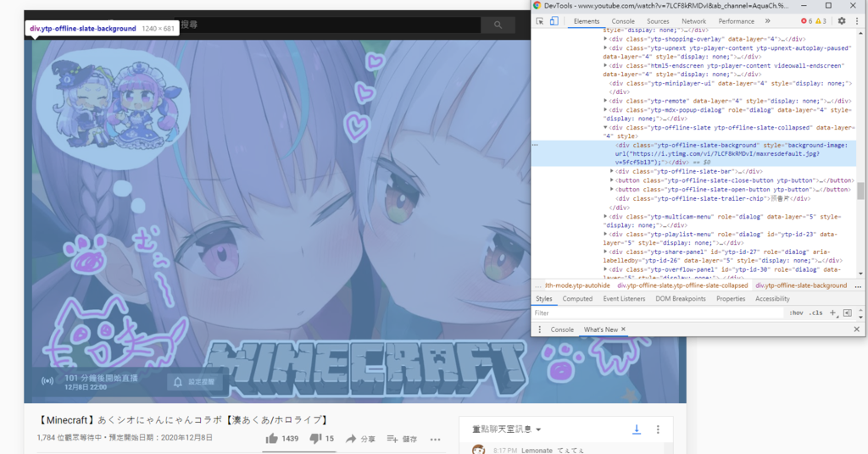Expand the html5-endscreen div node
868x454 pixels.
605,66
